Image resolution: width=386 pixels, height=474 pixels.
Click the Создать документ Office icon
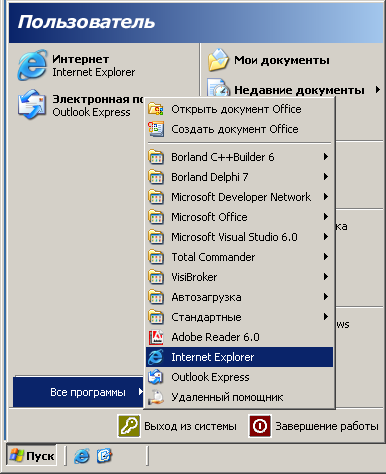(x=156, y=129)
